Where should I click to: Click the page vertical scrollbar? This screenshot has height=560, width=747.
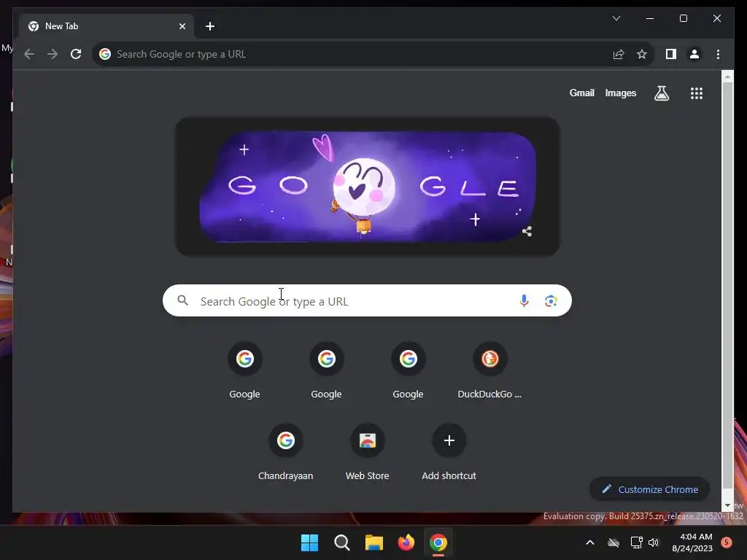(x=727, y=286)
